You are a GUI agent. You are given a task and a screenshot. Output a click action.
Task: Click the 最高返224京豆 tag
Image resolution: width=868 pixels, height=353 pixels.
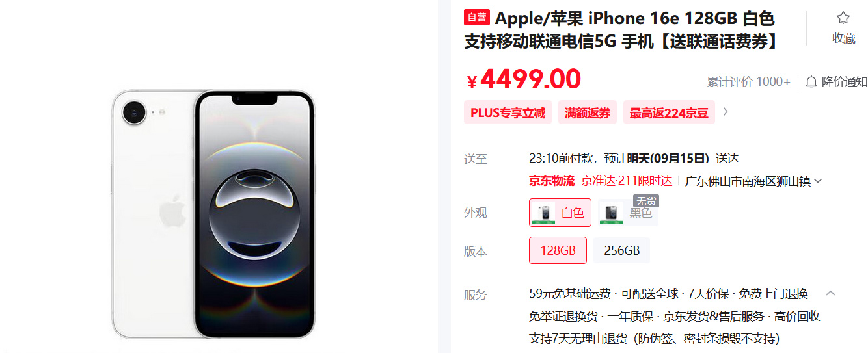[x=669, y=112]
